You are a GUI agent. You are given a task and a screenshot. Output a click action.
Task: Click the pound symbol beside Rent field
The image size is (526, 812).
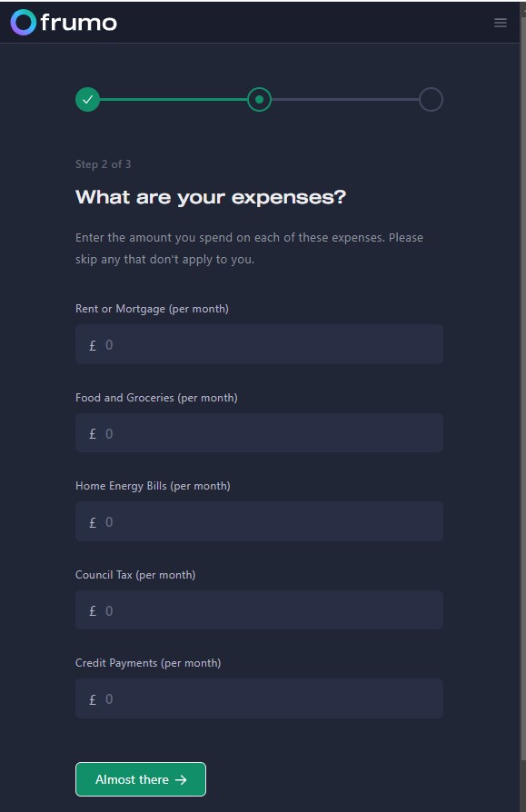tap(91, 344)
